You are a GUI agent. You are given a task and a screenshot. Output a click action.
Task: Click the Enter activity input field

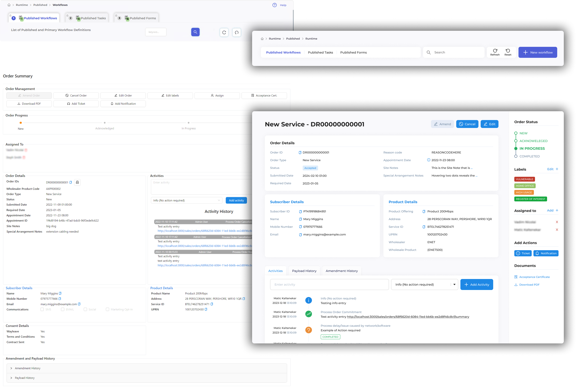(329, 284)
